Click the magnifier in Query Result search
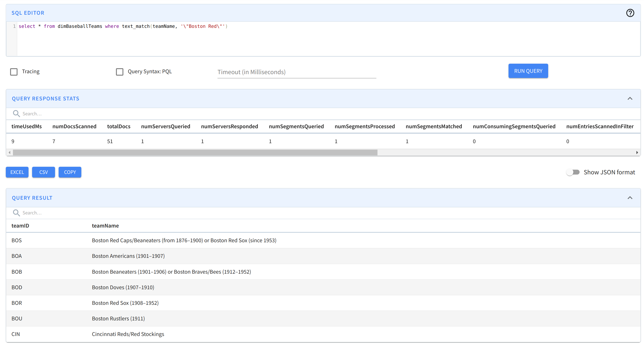The image size is (644, 350). click(16, 213)
